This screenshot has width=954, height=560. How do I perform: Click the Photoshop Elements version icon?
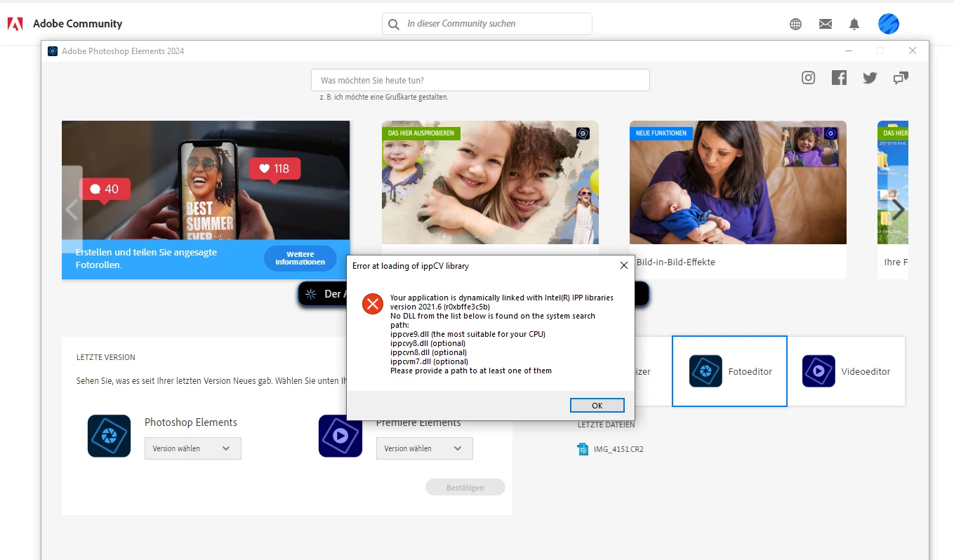109,436
